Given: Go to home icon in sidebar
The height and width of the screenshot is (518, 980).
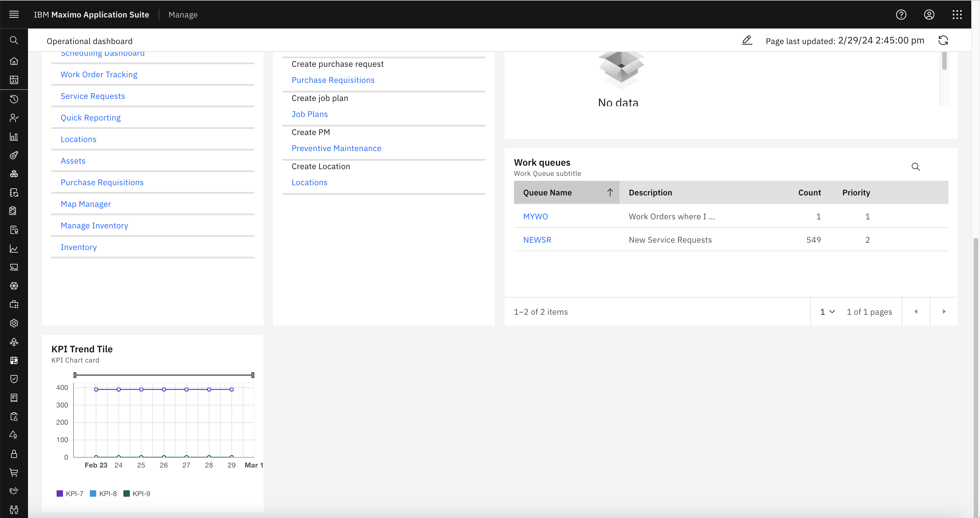Looking at the screenshot, I should point(14,61).
